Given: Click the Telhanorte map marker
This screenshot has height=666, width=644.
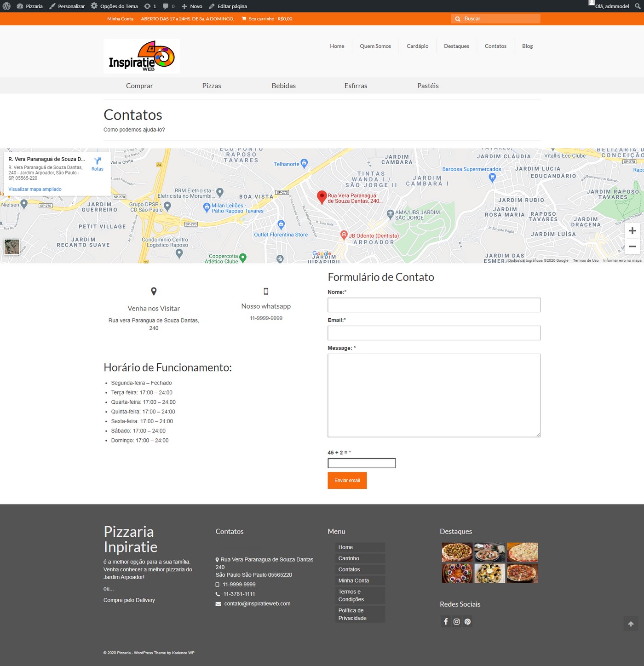Looking at the screenshot, I should (304, 163).
